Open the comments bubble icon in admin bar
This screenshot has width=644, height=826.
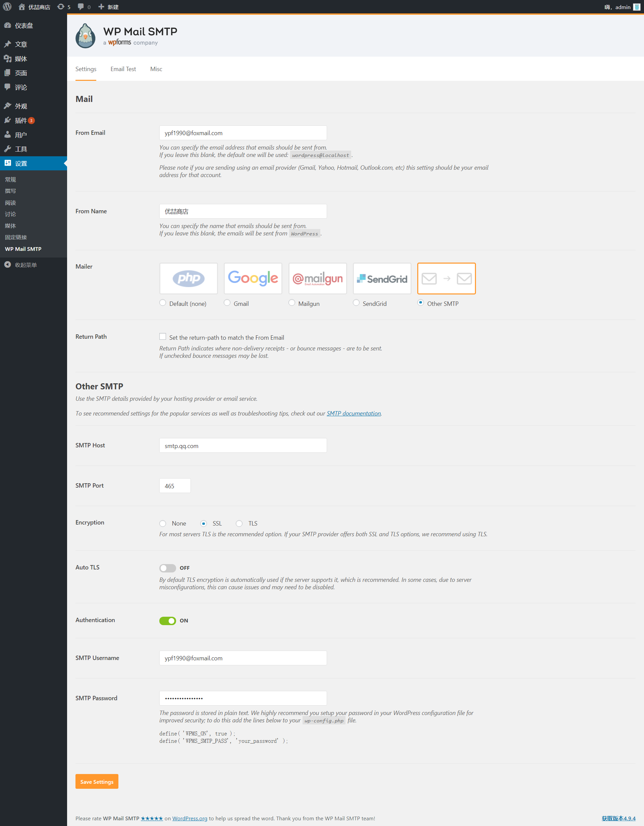pos(80,7)
